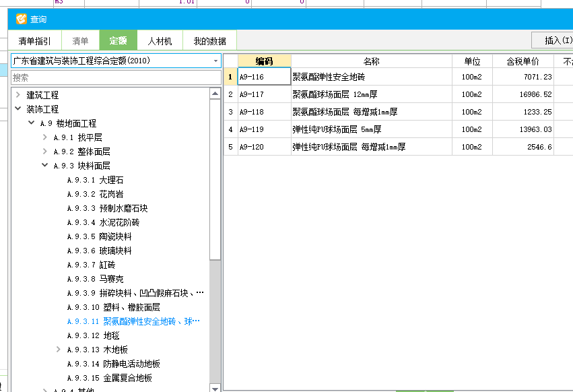Focus the 搜索 input field
This screenshot has width=573, height=392.
pyautogui.click(x=116, y=77)
